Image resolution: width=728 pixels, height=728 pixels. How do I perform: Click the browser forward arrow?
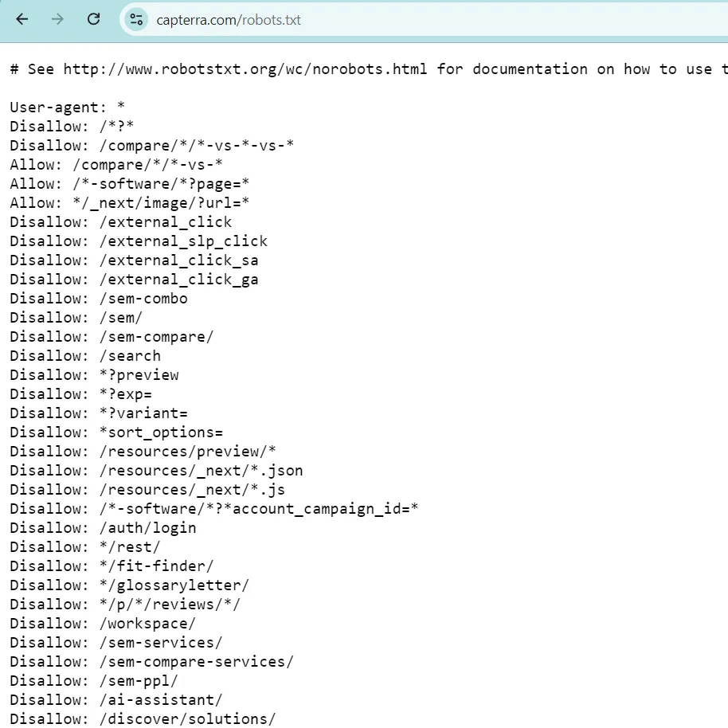tap(57, 19)
